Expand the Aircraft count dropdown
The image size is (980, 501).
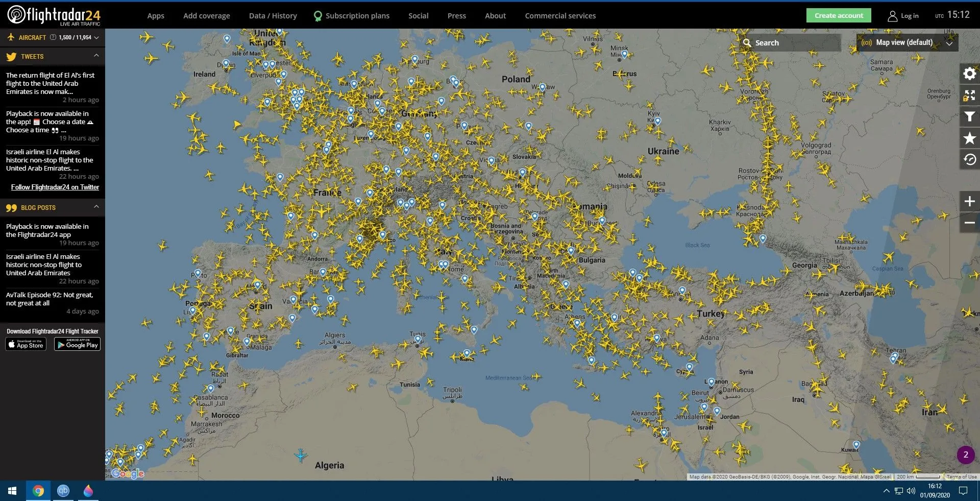tap(96, 38)
